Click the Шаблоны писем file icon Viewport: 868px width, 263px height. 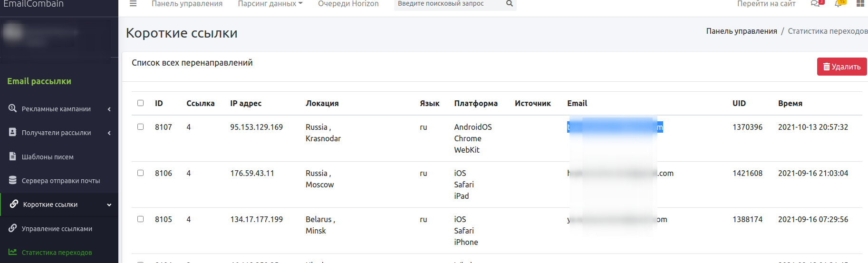point(13,156)
